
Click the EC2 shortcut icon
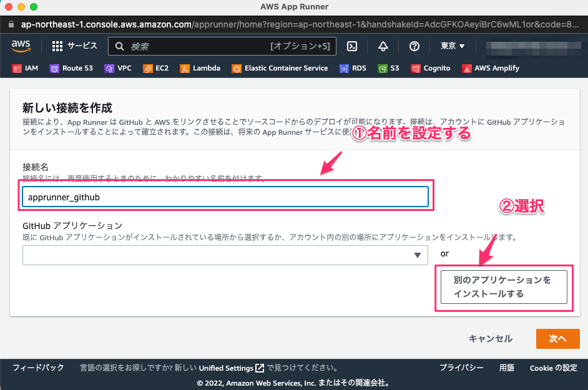pos(148,69)
